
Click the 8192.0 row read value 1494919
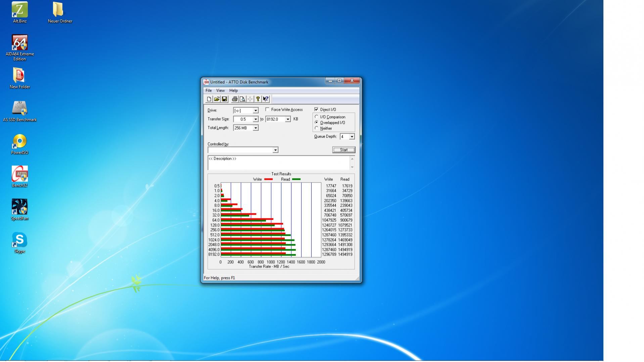[345, 255]
